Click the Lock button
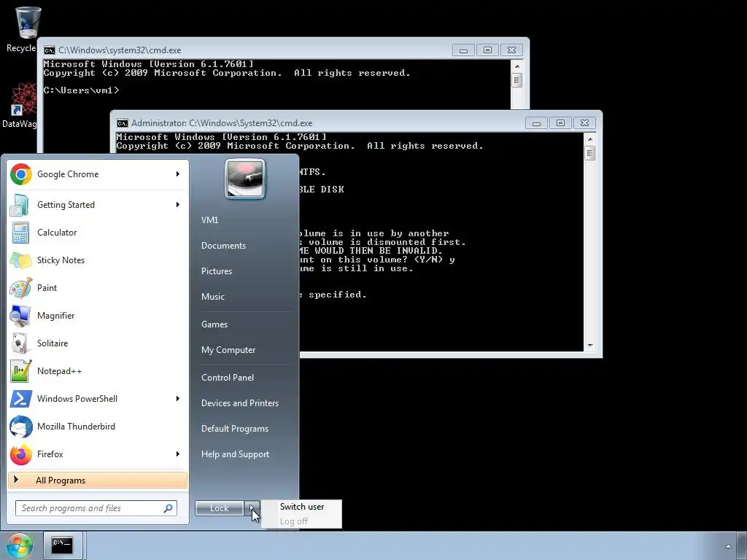The width and height of the screenshot is (747, 560). pos(219,508)
